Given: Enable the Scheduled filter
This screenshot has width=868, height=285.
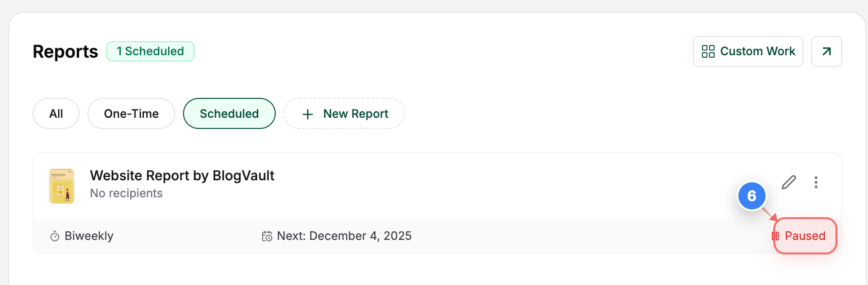Looking at the screenshot, I should coord(229,113).
